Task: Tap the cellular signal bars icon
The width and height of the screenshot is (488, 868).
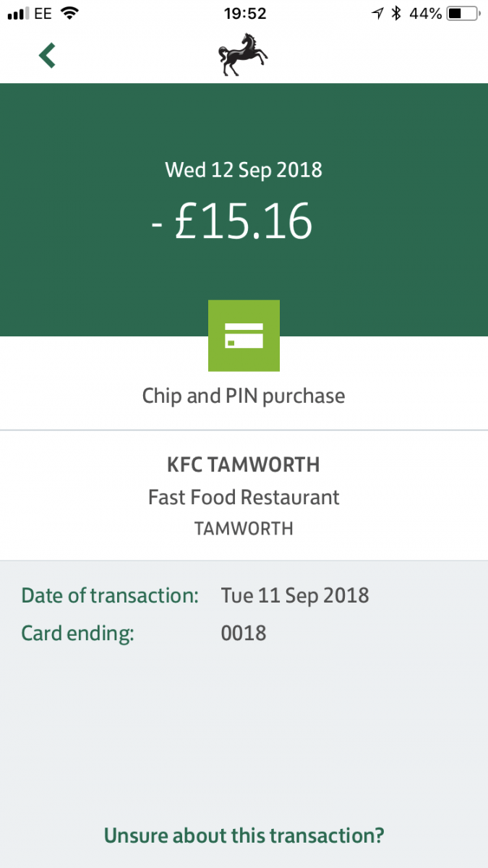Action: [x=17, y=14]
